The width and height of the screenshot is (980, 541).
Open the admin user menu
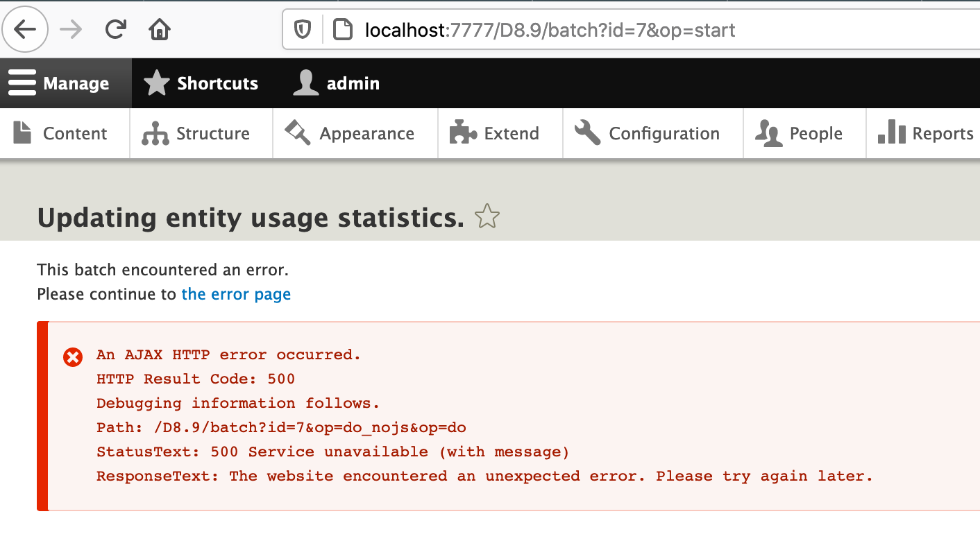click(x=337, y=84)
